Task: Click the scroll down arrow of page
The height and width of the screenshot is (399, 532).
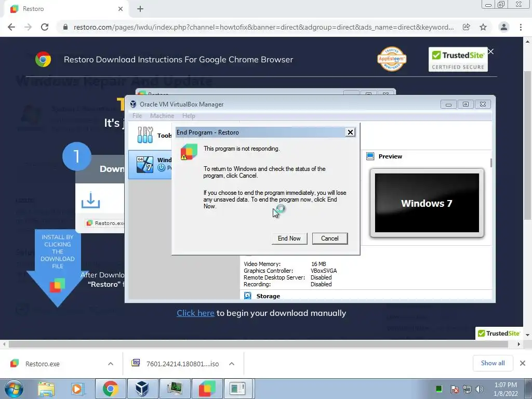Action: (527, 335)
